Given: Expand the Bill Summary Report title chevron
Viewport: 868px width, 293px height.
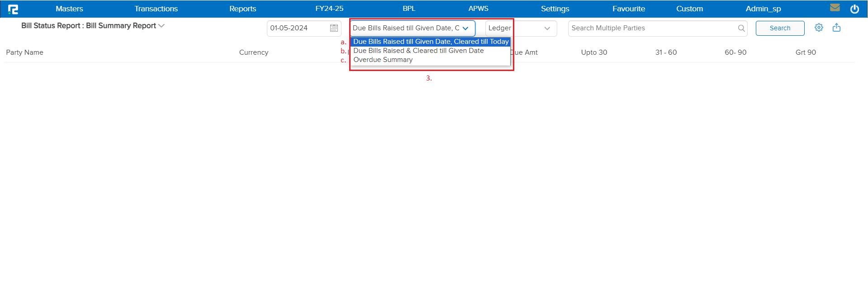Looking at the screenshot, I should (161, 26).
